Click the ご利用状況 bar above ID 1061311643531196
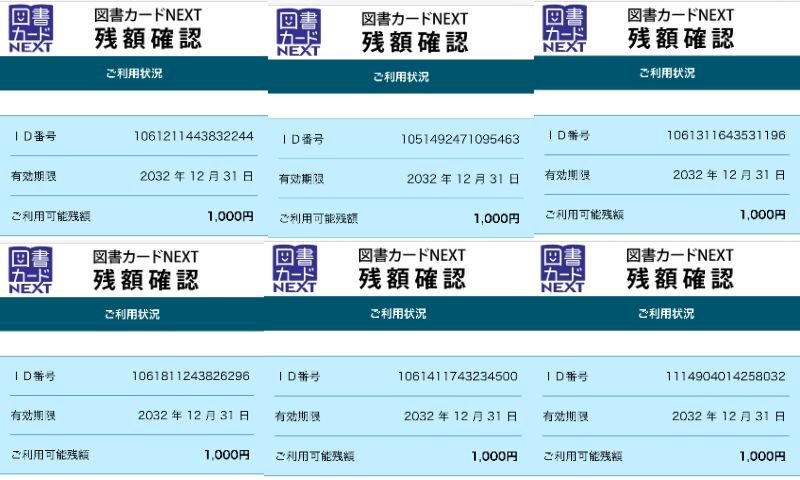 point(667,73)
